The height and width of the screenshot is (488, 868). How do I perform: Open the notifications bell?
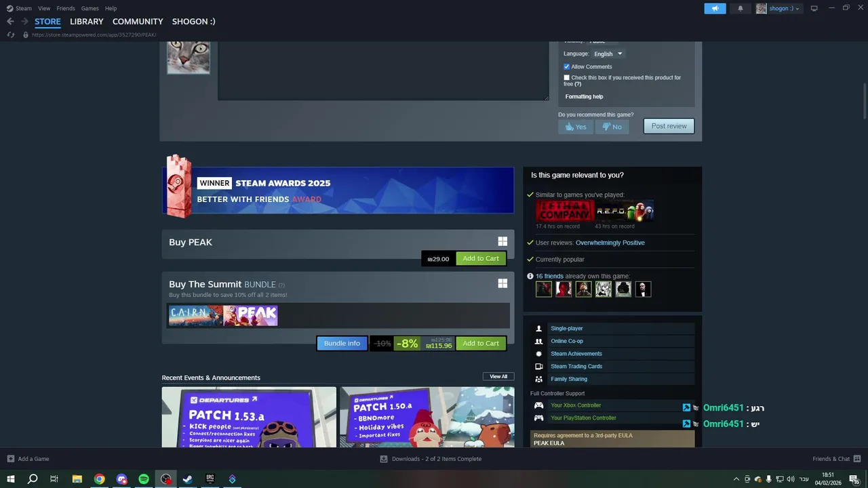(740, 8)
